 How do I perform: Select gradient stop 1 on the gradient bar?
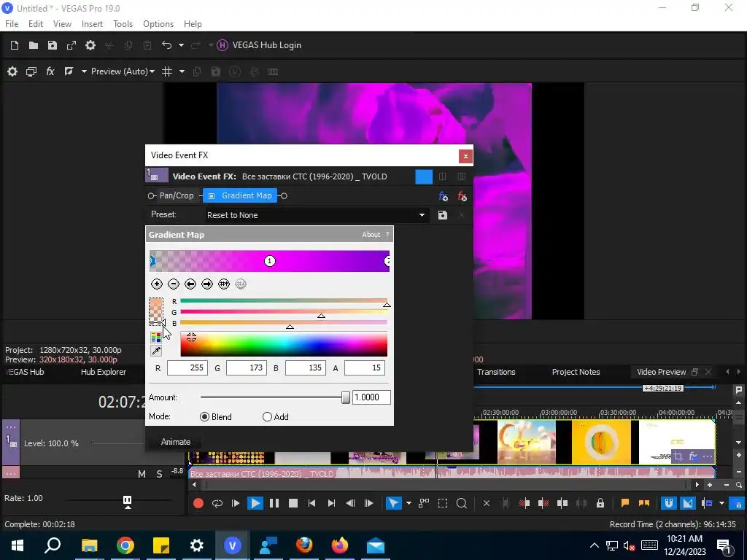tap(270, 261)
